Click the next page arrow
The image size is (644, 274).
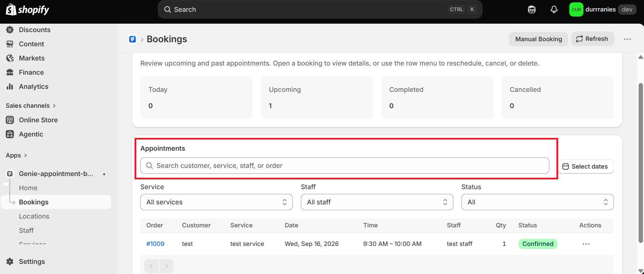click(x=166, y=266)
